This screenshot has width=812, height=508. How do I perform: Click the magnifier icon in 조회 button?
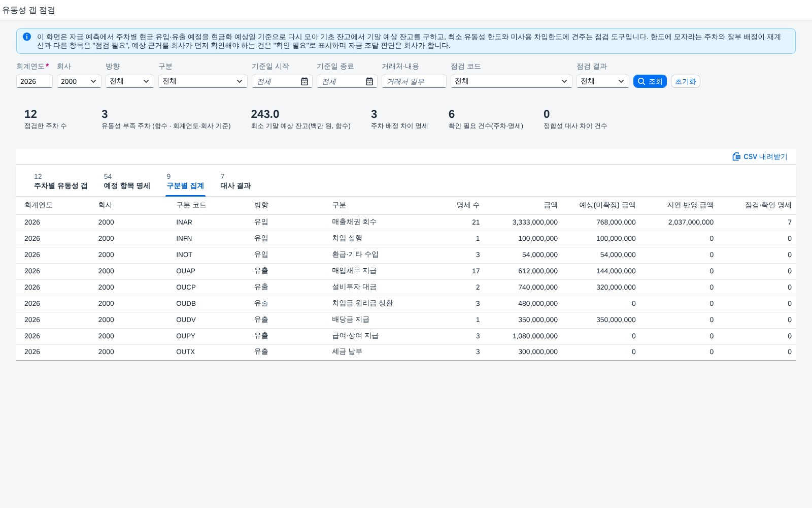pyautogui.click(x=641, y=81)
